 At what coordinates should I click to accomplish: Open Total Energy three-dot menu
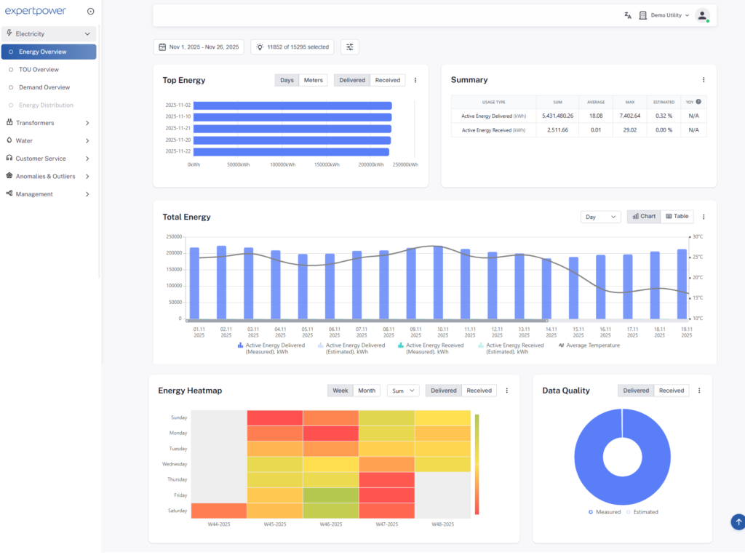click(704, 217)
